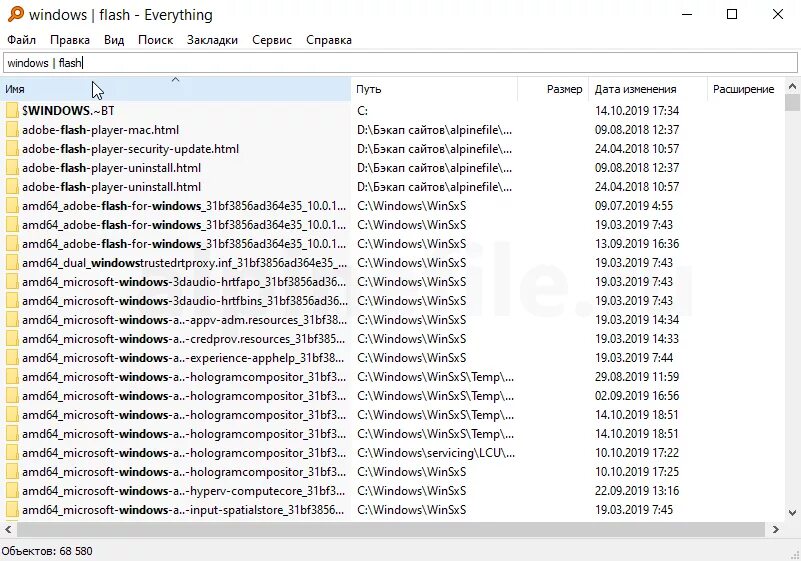Select amd64_dual_windowstrustedrtproxy.inf entry
Screen dimensions: 801x561
click(x=184, y=263)
